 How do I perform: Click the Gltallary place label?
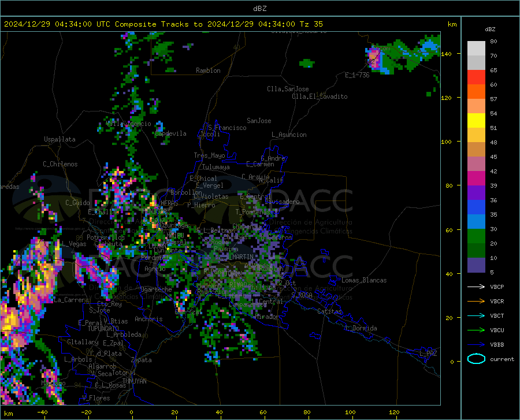(83, 342)
